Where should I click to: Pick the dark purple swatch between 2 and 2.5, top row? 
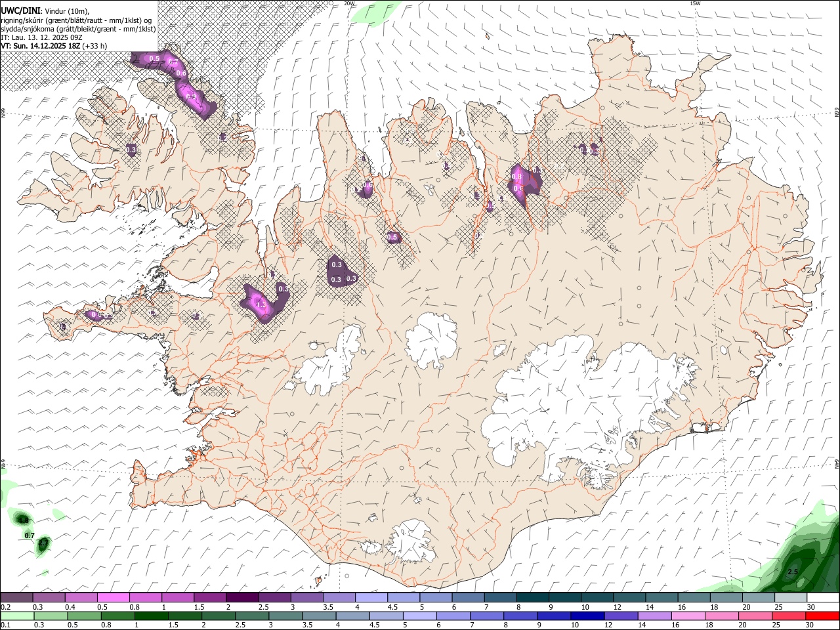point(241,598)
